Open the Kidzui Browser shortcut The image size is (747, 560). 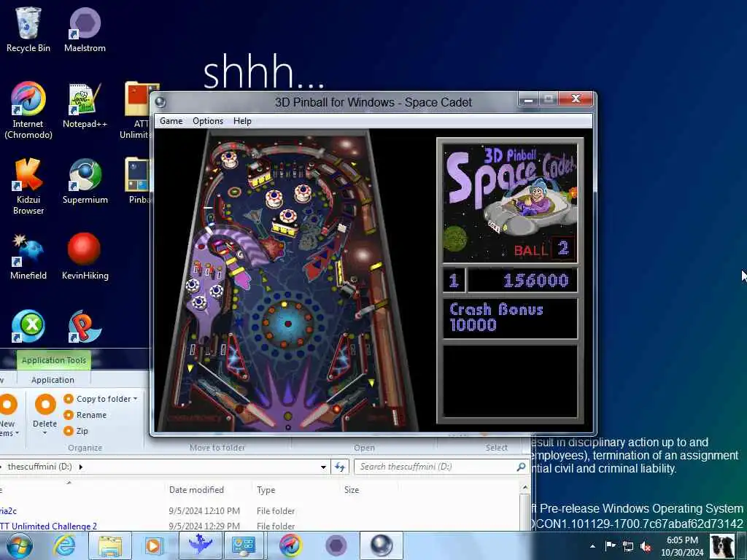28,186
